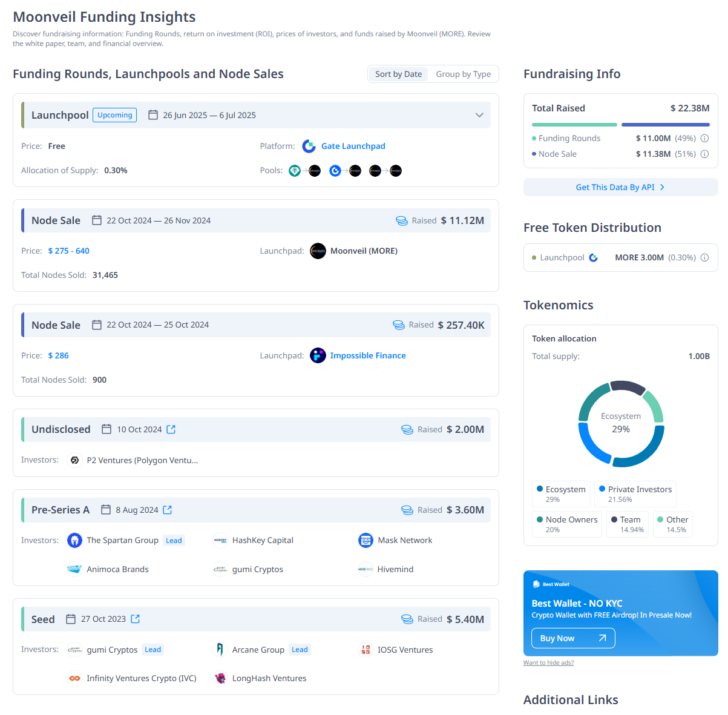The height and width of the screenshot is (715, 728).
Task: Click the Upcoming badge on Launchpool
Action: 115,115
